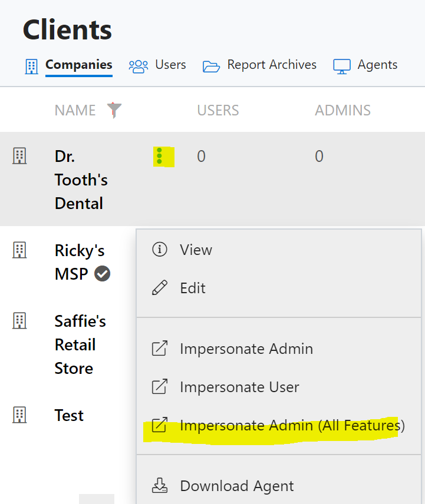Click the building icon beside Test

(19, 415)
